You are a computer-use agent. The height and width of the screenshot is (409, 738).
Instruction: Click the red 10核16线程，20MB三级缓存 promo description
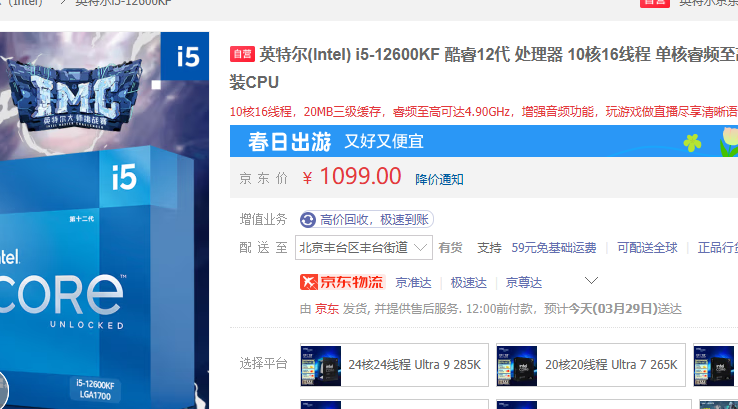coord(484,112)
